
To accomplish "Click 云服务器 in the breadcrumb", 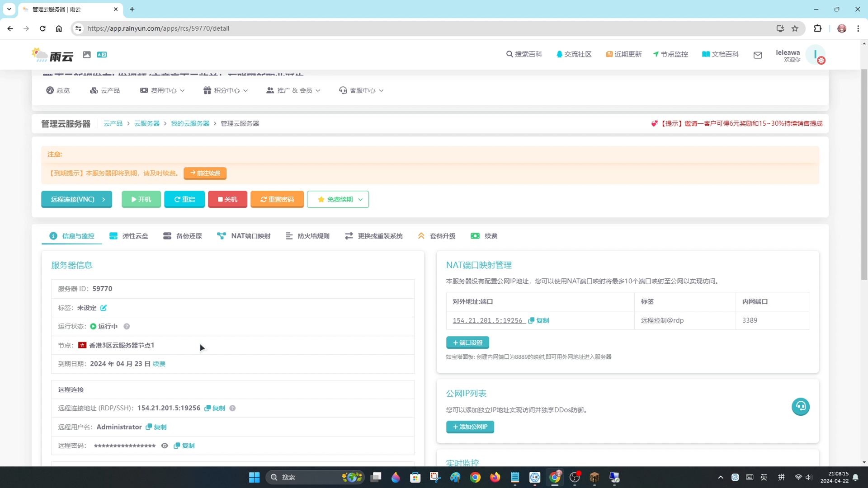I will click(147, 123).
